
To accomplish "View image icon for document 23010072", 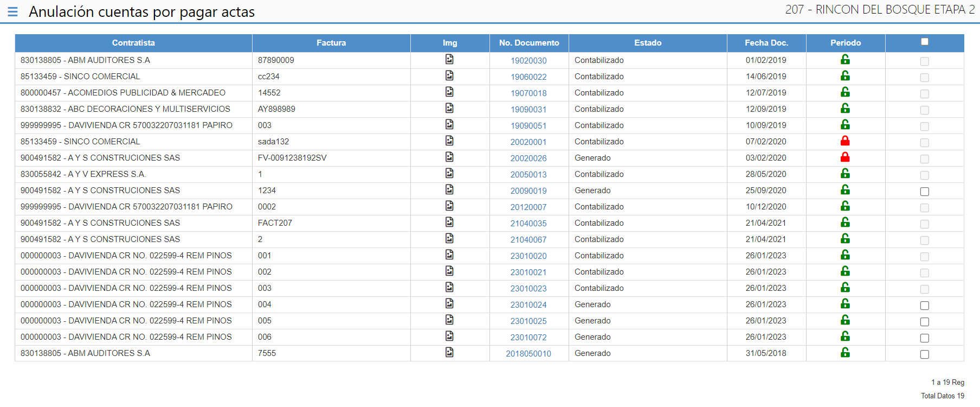I will [x=449, y=336].
